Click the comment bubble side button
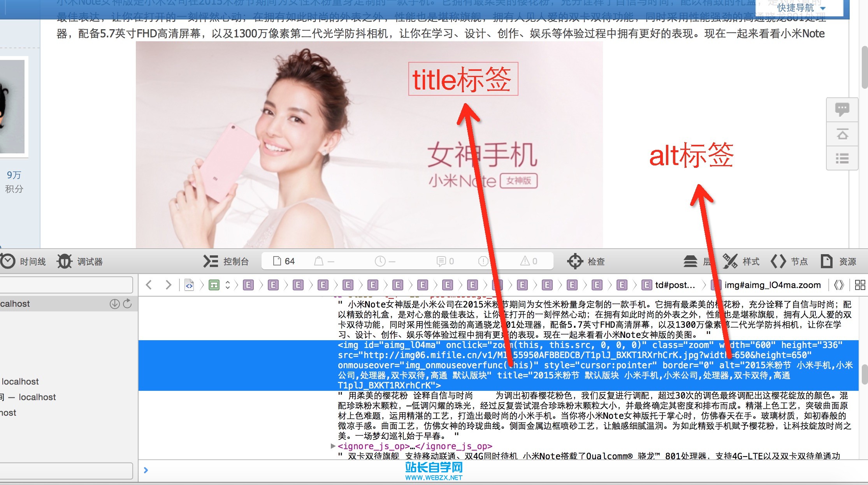868x485 pixels. pyautogui.click(x=842, y=109)
